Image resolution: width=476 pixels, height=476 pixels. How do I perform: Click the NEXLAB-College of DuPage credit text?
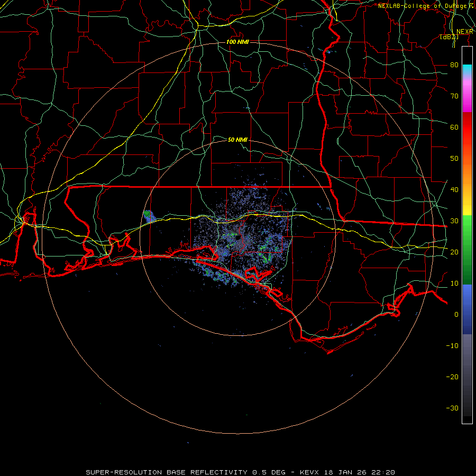click(426, 6)
